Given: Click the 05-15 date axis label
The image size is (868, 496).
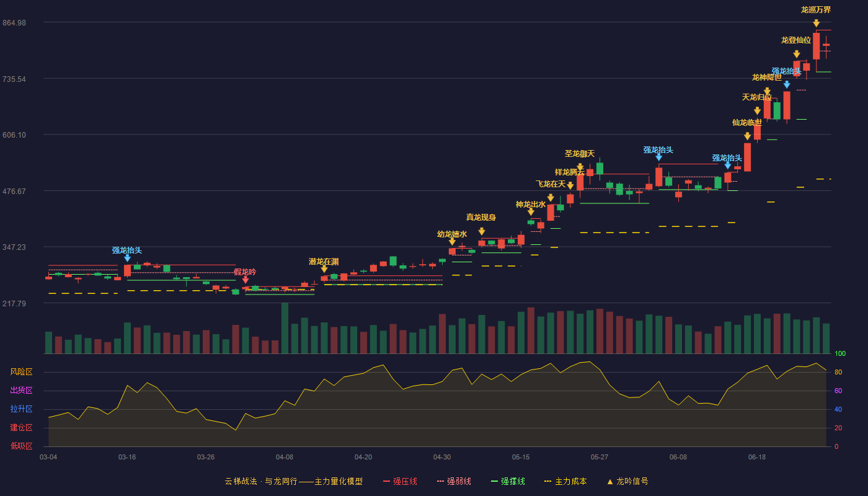Looking at the screenshot, I should click(521, 457).
